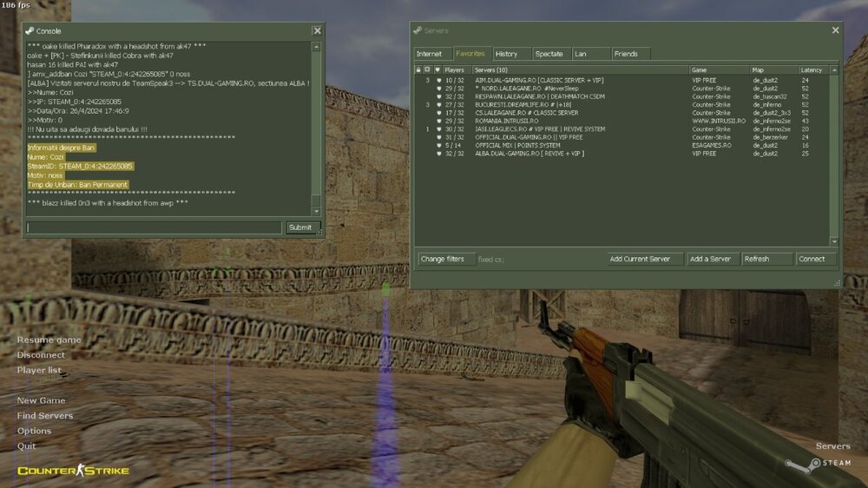Close the Servers browser window
This screenshot has height=488, width=868.
pos(835,30)
